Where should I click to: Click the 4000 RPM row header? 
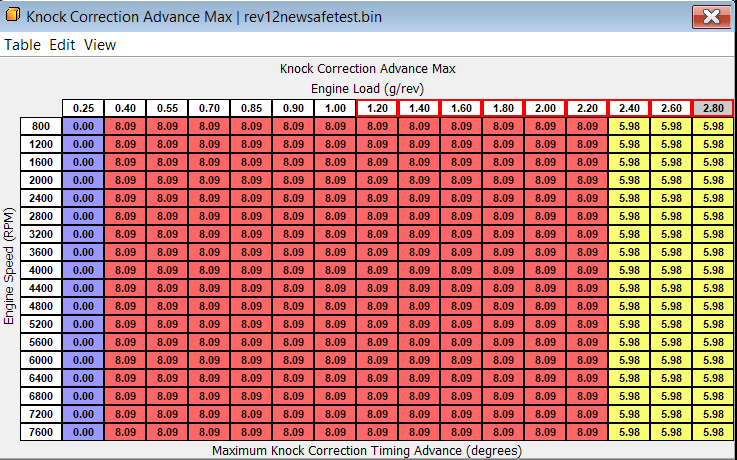40,270
